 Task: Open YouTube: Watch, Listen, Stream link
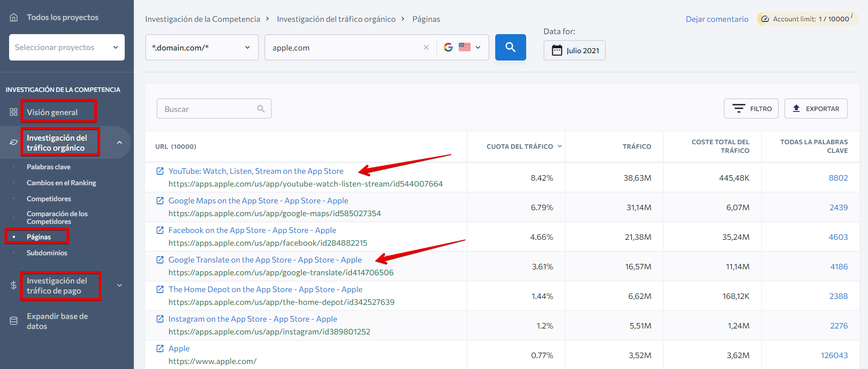coord(256,171)
